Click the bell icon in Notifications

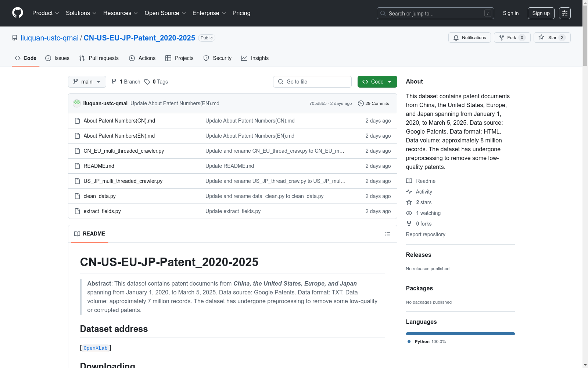[456, 38]
